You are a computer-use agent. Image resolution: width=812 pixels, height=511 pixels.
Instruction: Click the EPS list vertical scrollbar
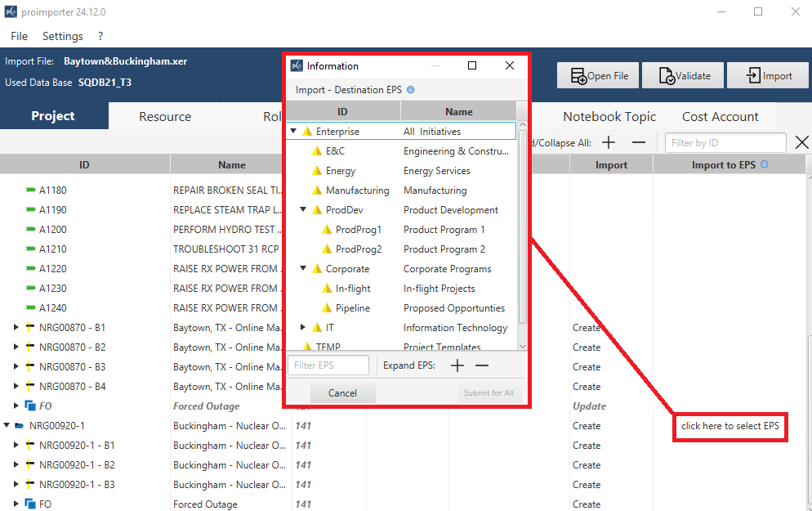[523, 229]
